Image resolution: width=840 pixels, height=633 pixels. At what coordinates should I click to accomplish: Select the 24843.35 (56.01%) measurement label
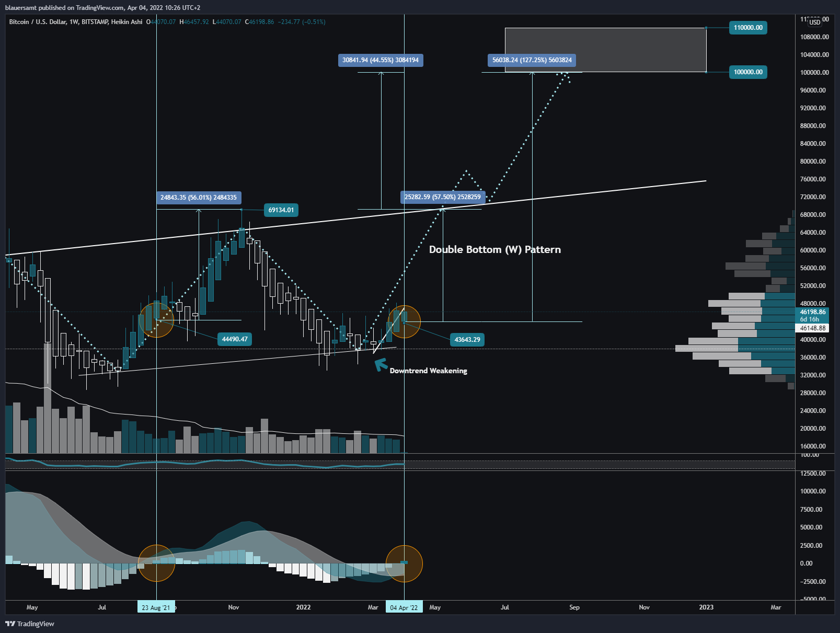point(199,198)
